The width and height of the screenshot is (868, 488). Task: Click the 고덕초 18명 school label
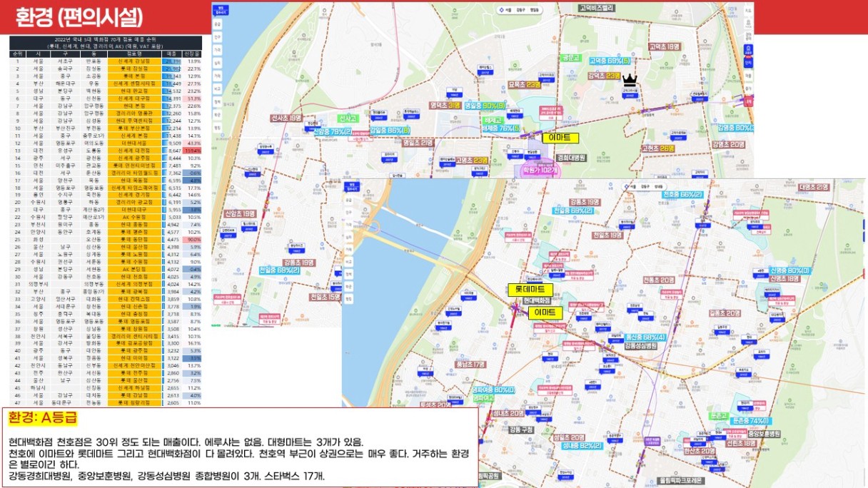coord(664,46)
